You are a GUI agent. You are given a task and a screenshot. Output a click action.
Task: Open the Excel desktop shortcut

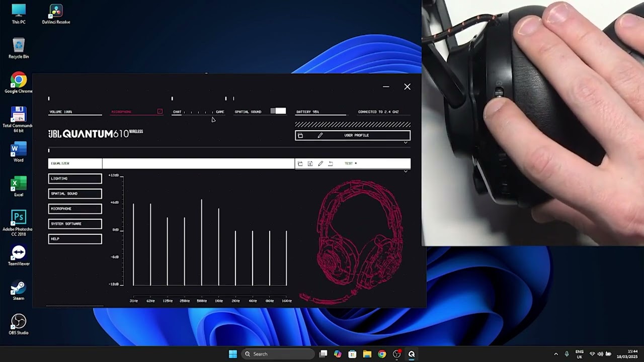(19, 187)
